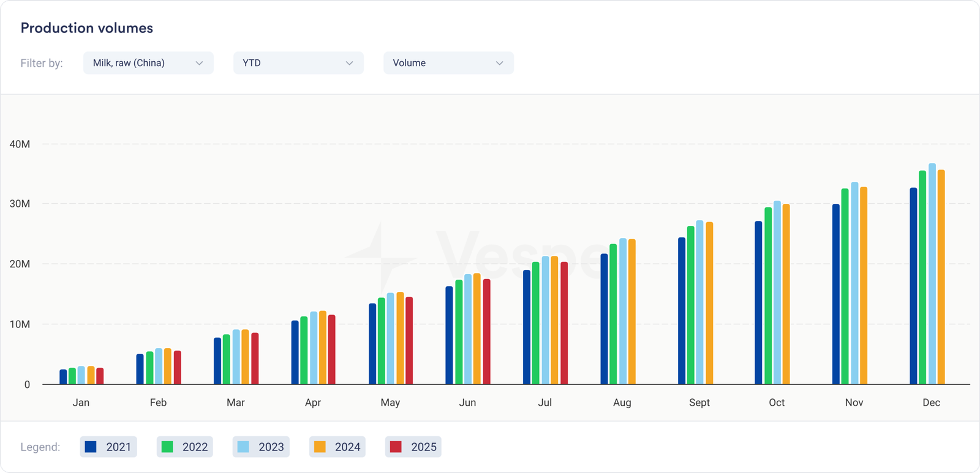Expand the YTD period dropdown
This screenshot has width=980, height=473.
[x=298, y=63]
